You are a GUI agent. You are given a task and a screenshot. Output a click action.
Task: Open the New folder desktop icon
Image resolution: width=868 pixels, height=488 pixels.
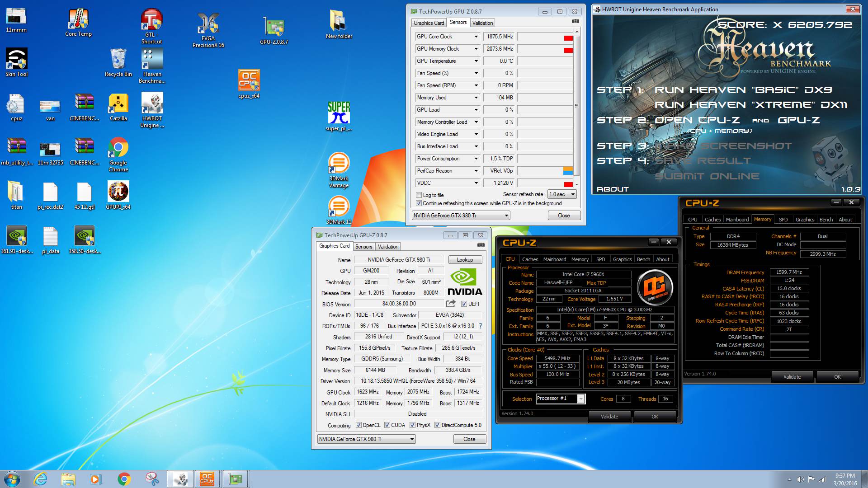[339, 24]
